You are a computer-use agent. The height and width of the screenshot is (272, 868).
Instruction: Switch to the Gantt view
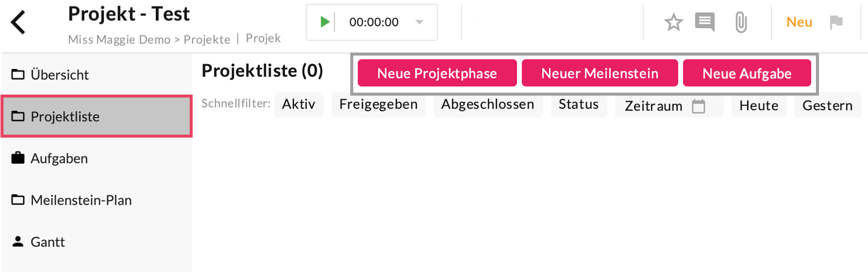[47, 242]
